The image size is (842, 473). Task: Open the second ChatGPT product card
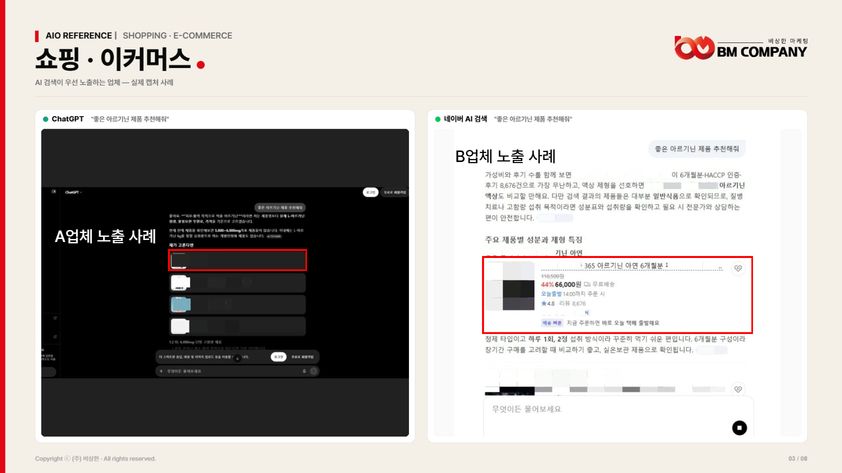point(237,282)
